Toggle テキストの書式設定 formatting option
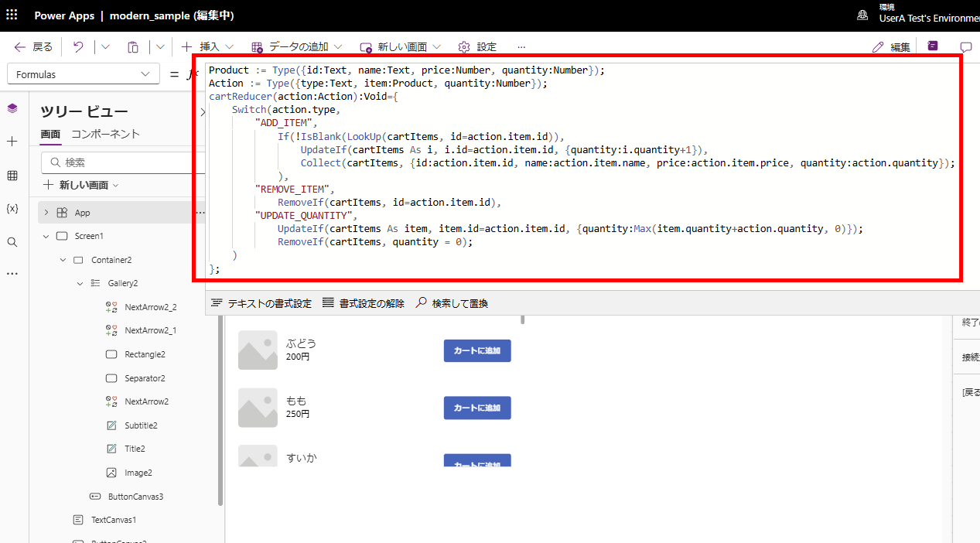This screenshot has height=543, width=980. pos(261,302)
